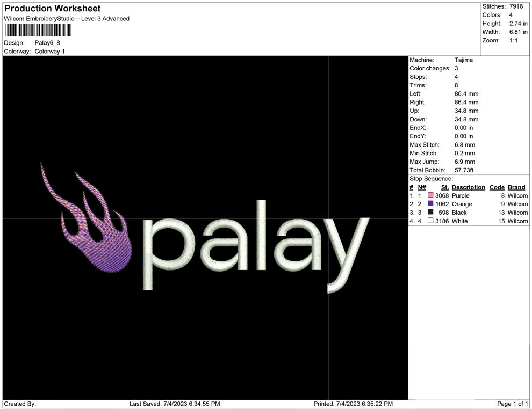Viewport: 532px width, 409px height.
Task: Click 'Wilcom EmbroideryStudio – Level 3 Advanced' text
Action: tap(67, 19)
